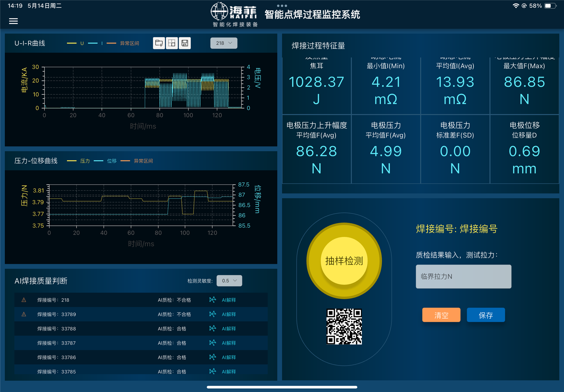Viewport: 564px width, 392px height.
Task: Click the AI network icon for weld 33788
Action: tap(213, 329)
